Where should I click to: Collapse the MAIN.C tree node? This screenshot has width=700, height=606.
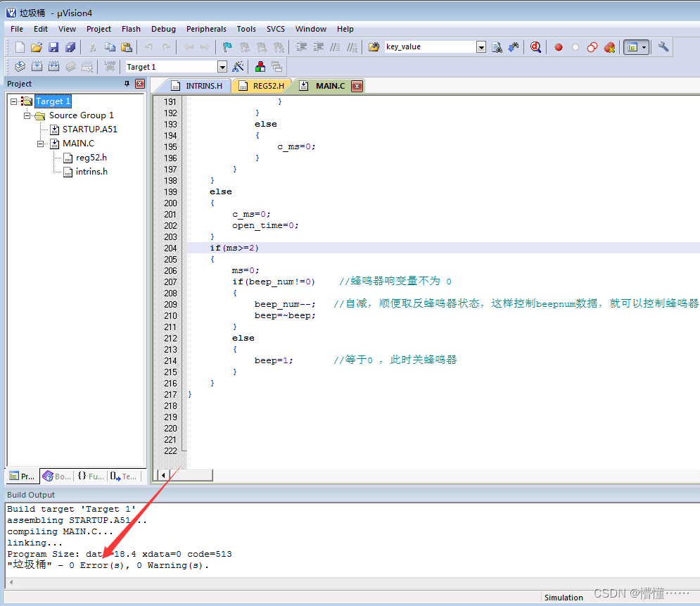pos(40,144)
